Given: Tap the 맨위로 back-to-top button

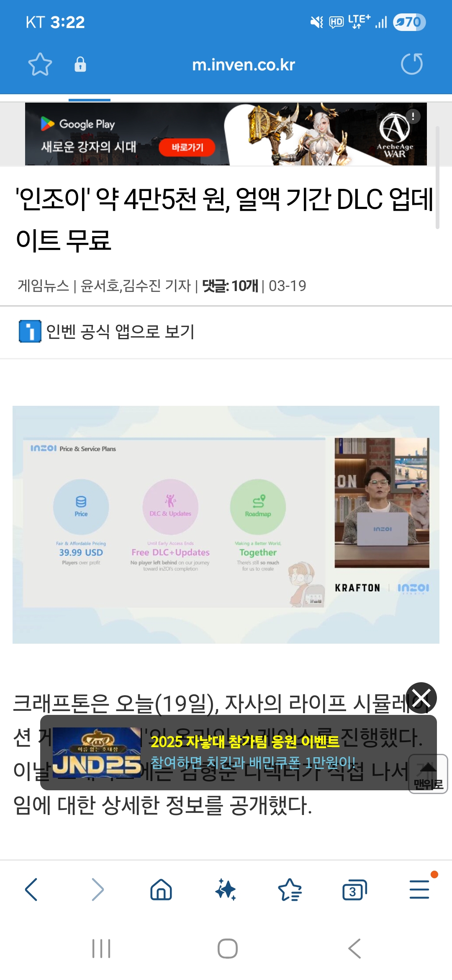Looking at the screenshot, I should tap(428, 774).
